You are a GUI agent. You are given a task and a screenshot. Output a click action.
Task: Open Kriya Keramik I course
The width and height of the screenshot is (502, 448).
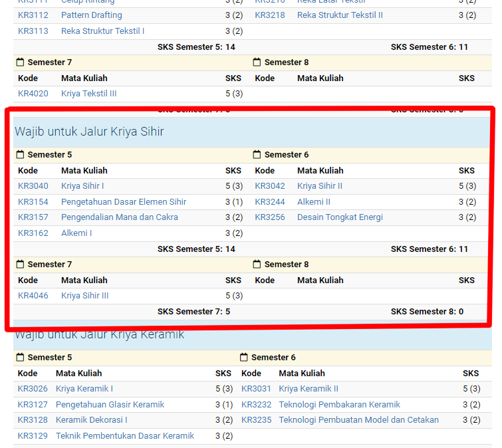84,388
